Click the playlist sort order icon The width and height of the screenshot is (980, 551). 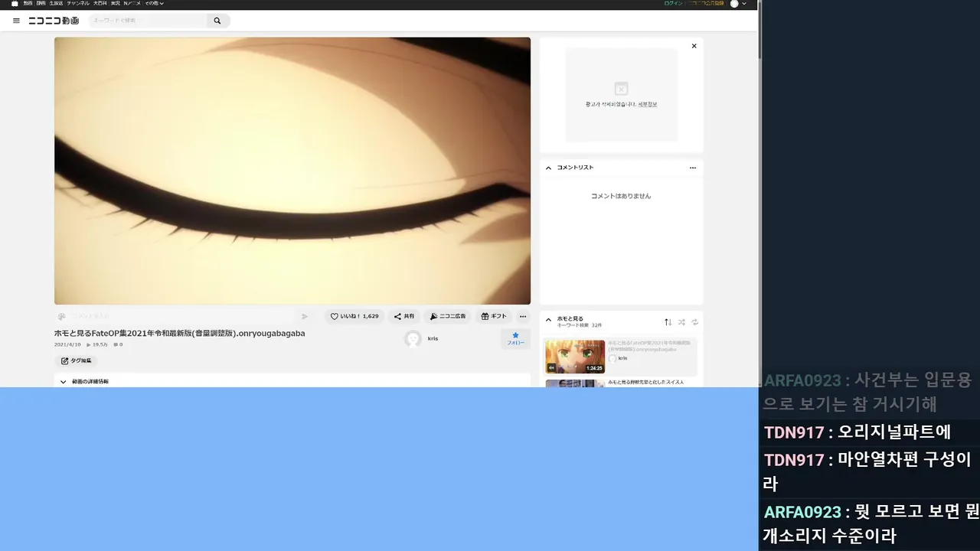668,322
